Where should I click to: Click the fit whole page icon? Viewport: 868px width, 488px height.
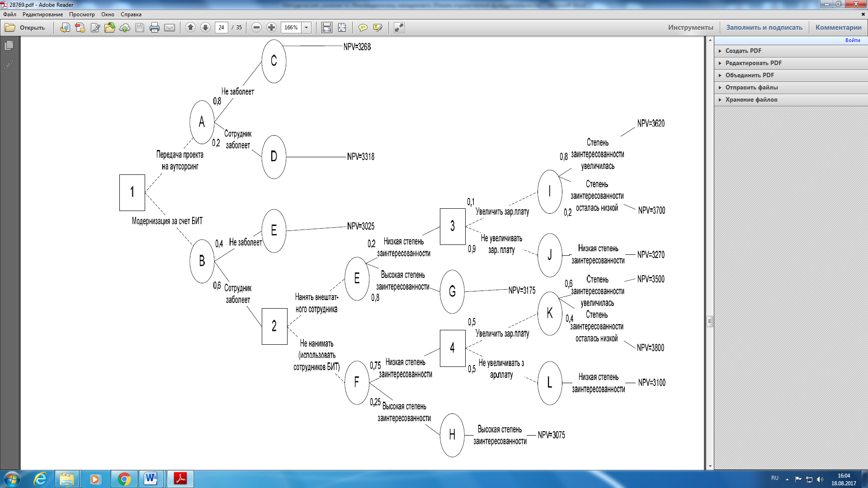click(342, 28)
